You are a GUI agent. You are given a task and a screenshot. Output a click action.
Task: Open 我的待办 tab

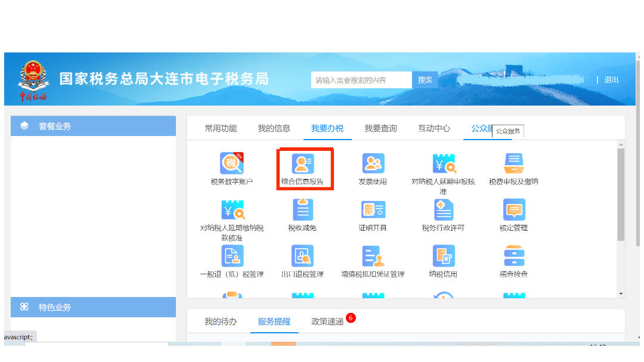click(221, 321)
